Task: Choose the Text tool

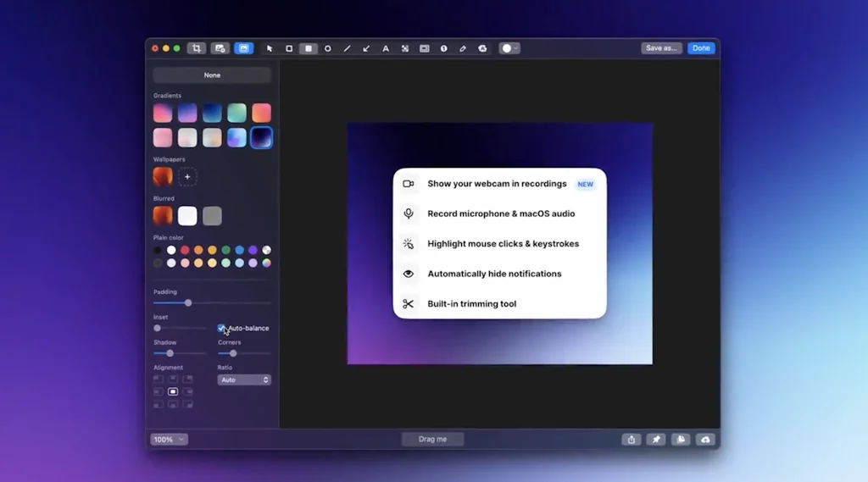Action: click(x=386, y=48)
